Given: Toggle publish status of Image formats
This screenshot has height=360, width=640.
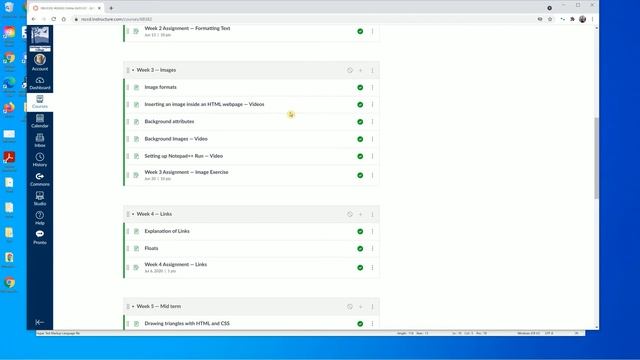Looking at the screenshot, I should point(360,87).
